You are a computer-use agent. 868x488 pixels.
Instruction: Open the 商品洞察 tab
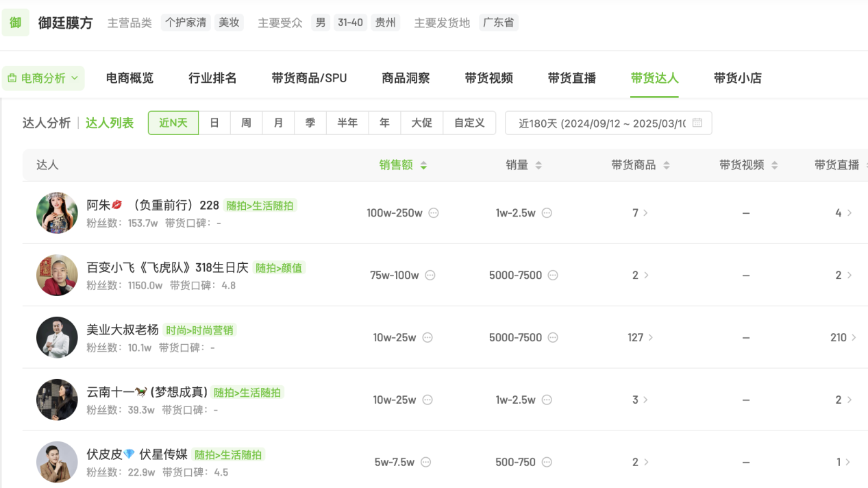click(x=406, y=78)
